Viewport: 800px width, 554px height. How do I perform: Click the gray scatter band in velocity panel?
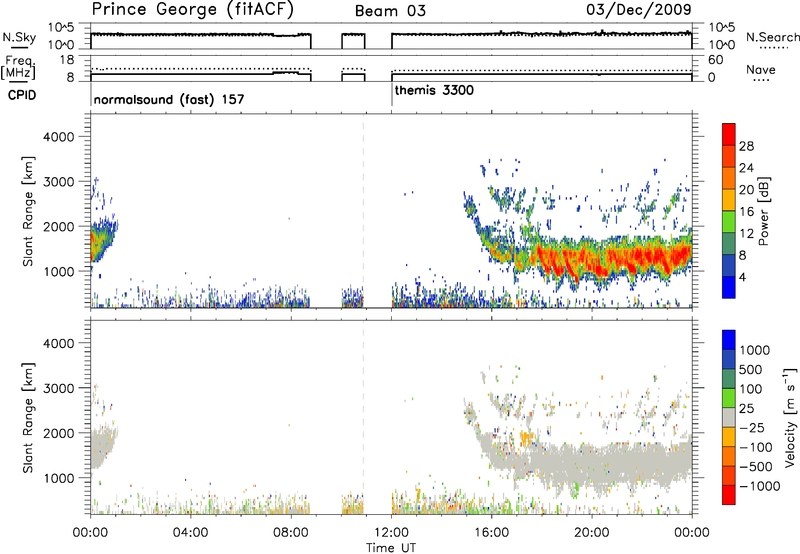(x=612, y=464)
